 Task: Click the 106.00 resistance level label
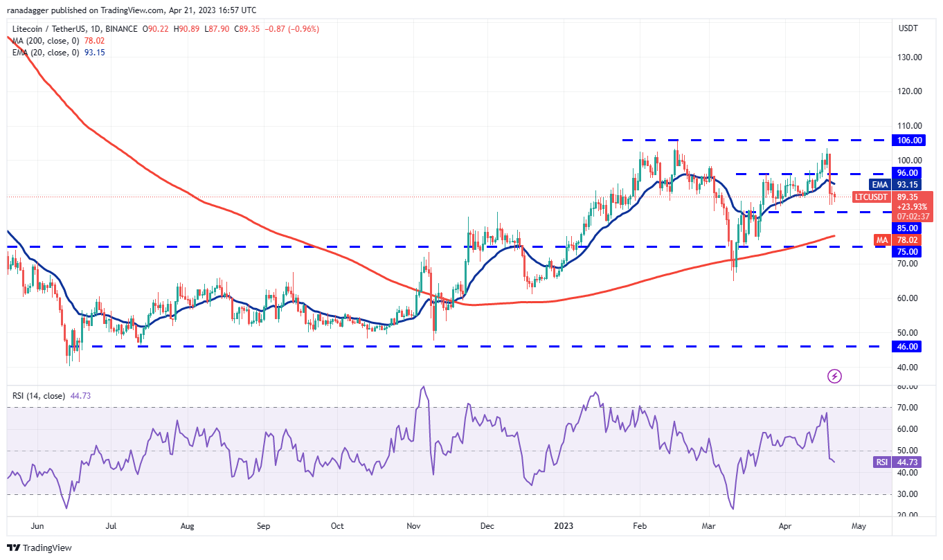tap(908, 140)
